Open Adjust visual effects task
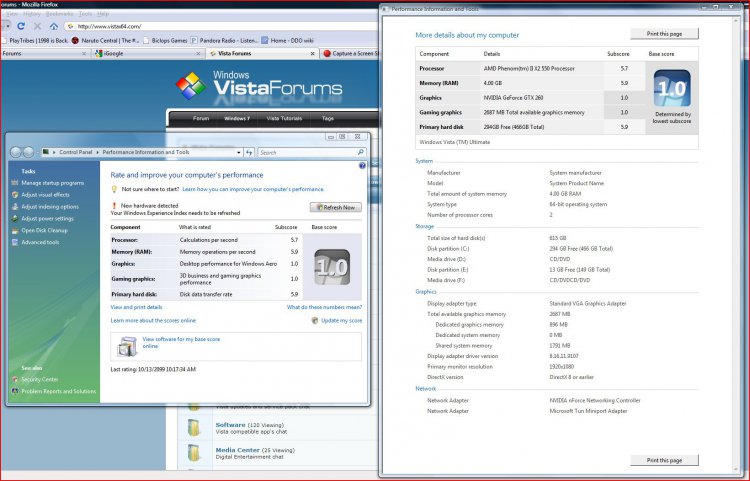This screenshot has width=750, height=481. point(45,195)
